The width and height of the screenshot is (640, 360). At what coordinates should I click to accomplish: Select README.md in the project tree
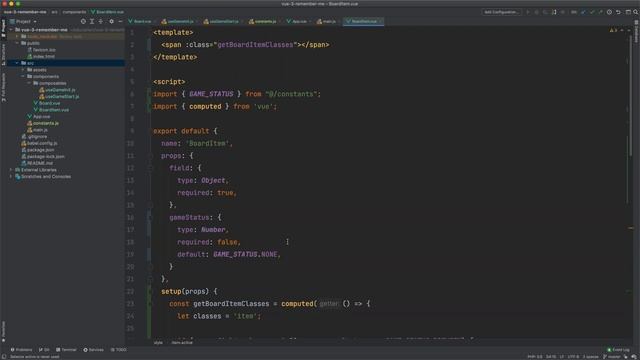pyautogui.click(x=37, y=163)
